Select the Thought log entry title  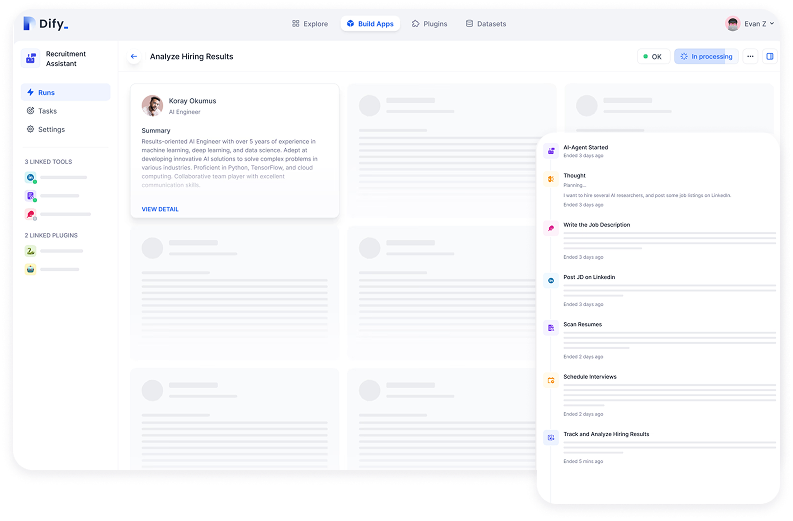(575, 176)
